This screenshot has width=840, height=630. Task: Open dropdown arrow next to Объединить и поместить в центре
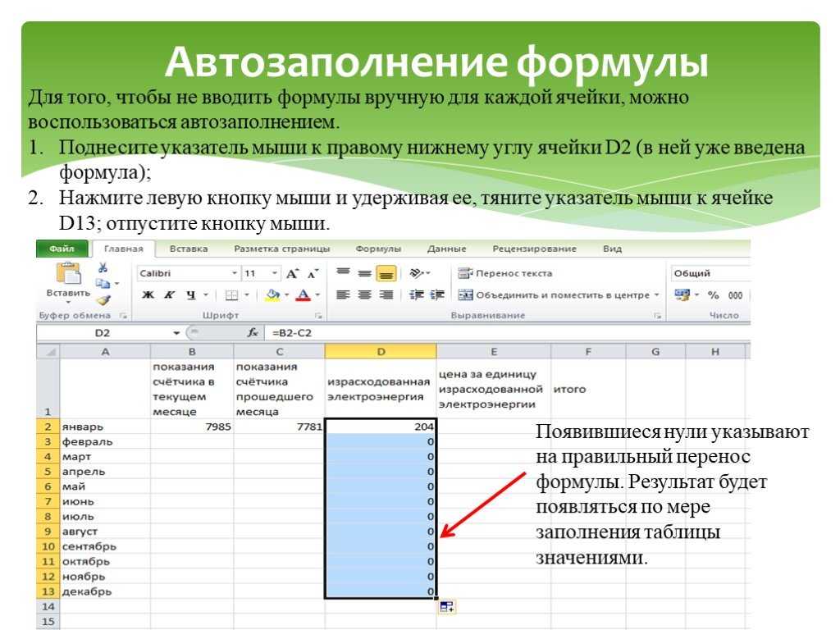656,295
